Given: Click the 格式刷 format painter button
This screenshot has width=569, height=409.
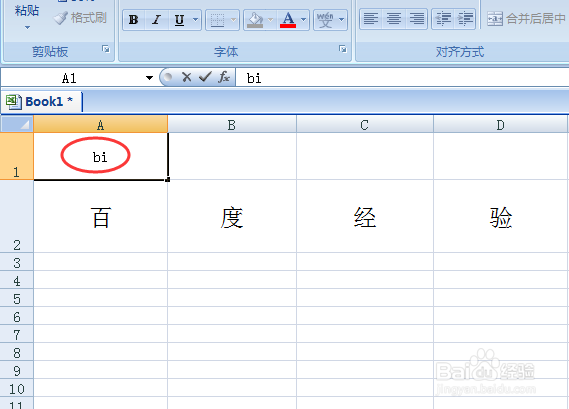Looking at the screenshot, I should pyautogui.click(x=80, y=18).
